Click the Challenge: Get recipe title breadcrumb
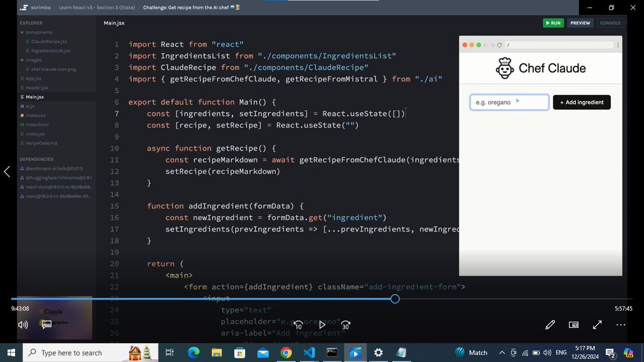Screen dimensions: 644x362 192,8
